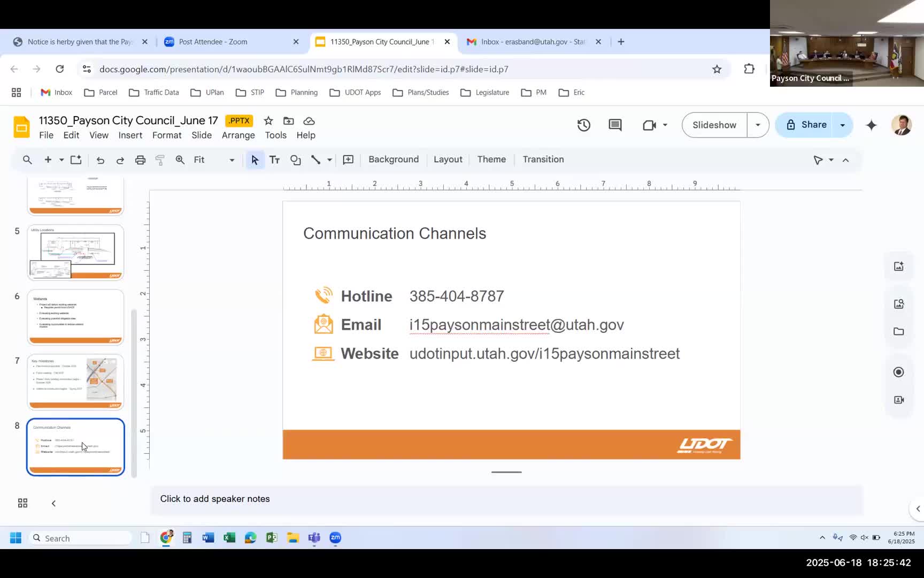Select the line tool
This screenshot has height=578, width=924.
(x=315, y=159)
